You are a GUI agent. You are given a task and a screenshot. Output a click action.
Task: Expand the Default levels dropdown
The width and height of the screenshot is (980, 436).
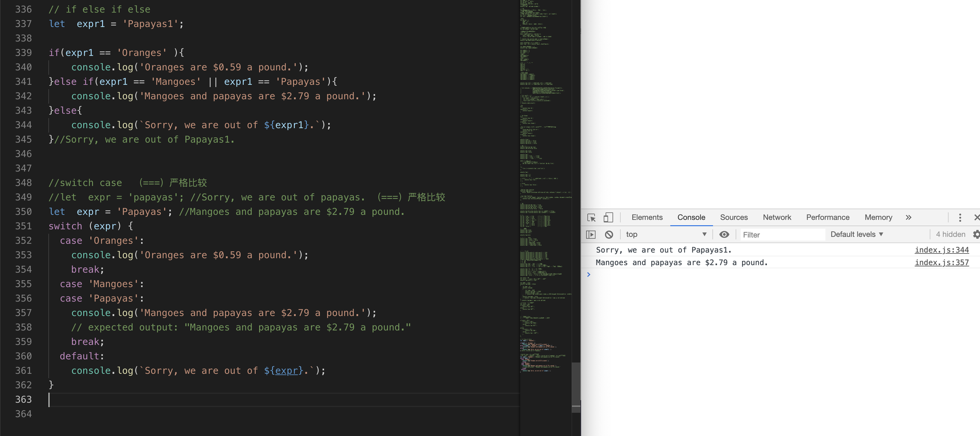click(x=856, y=234)
